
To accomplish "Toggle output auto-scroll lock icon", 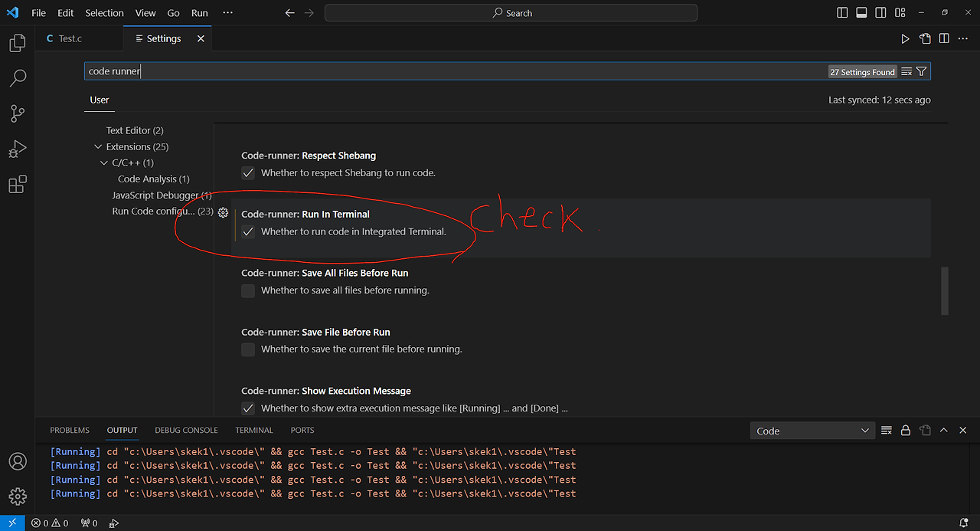I will coord(906,431).
